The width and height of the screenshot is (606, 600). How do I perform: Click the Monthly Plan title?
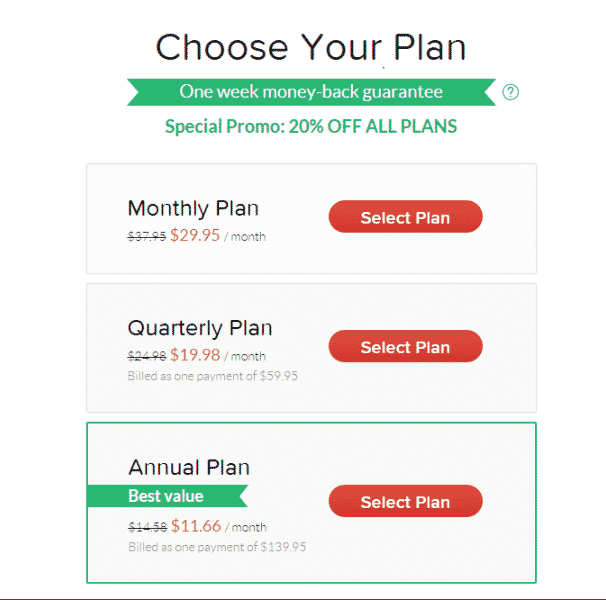193,208
